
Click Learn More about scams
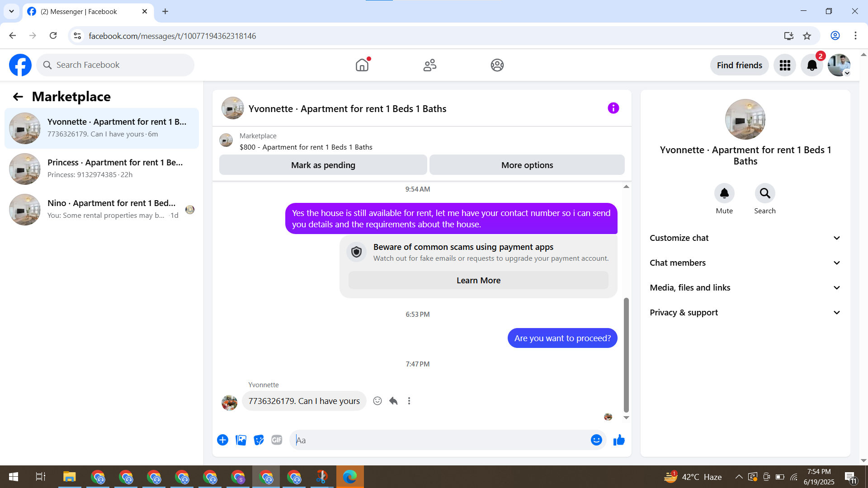tap(478, 280)
